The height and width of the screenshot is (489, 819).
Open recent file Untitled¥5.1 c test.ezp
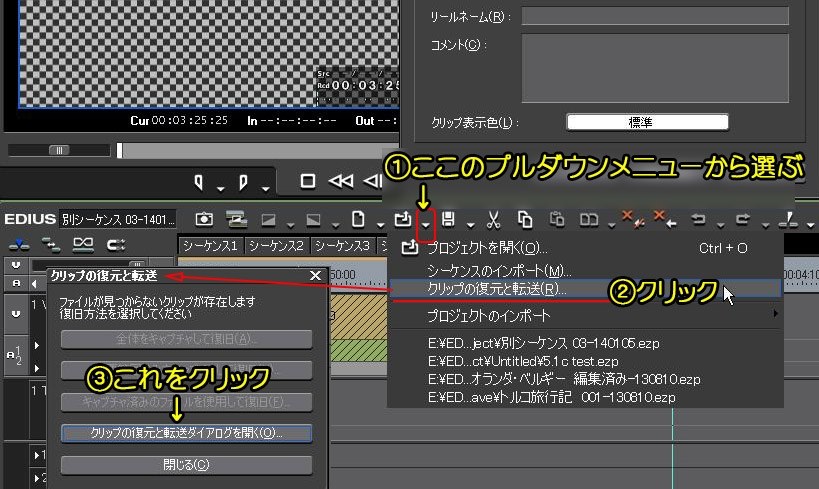523,361
